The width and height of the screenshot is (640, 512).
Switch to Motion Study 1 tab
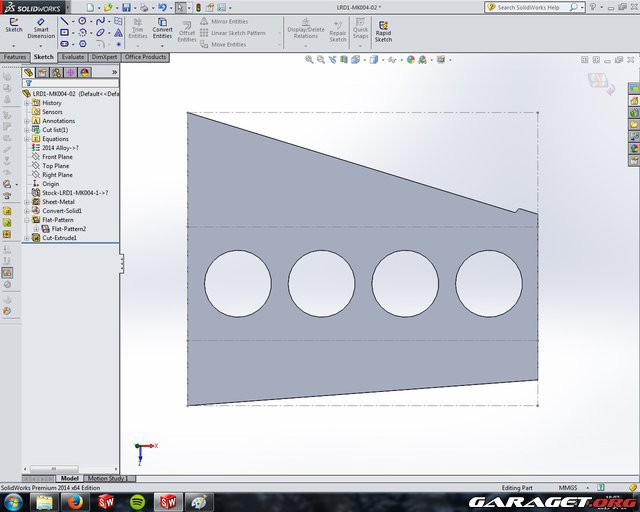click(104, 478)
